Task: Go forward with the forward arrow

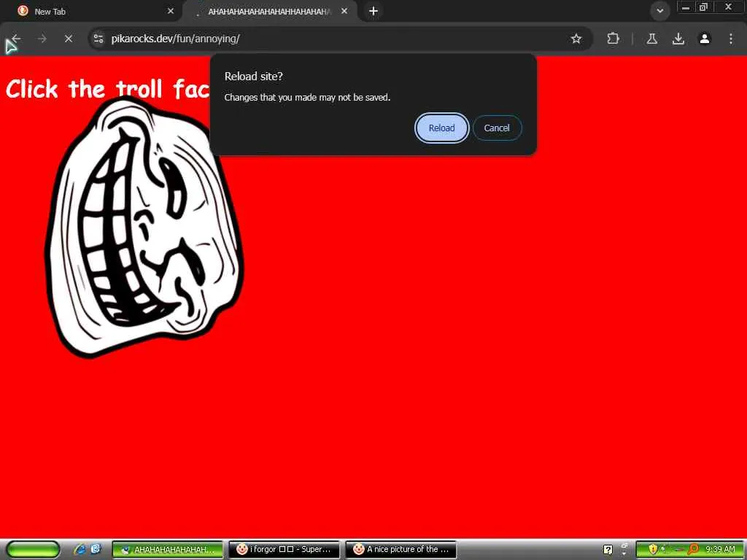Action: tap(42, 39)
